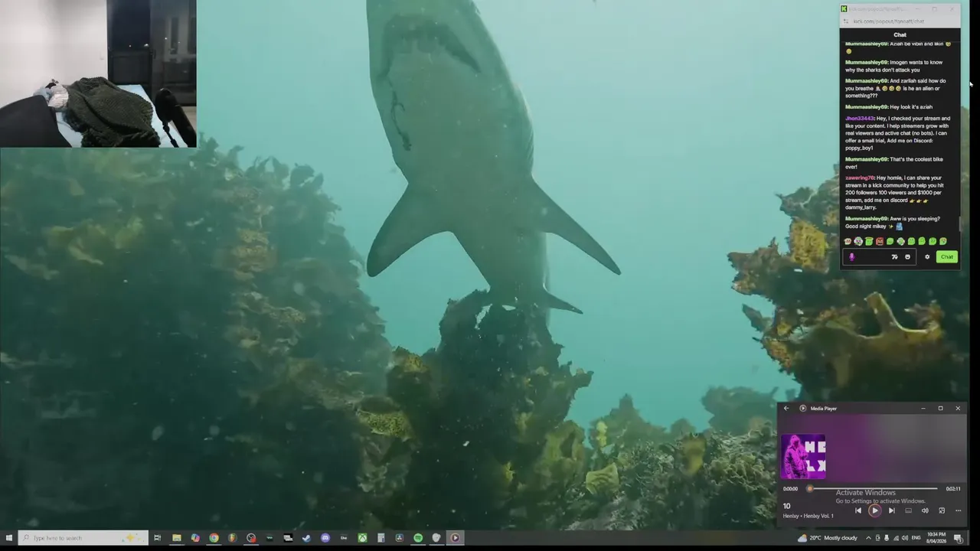
Task: Click the chat window scrollbar
Action: [960, 224]
